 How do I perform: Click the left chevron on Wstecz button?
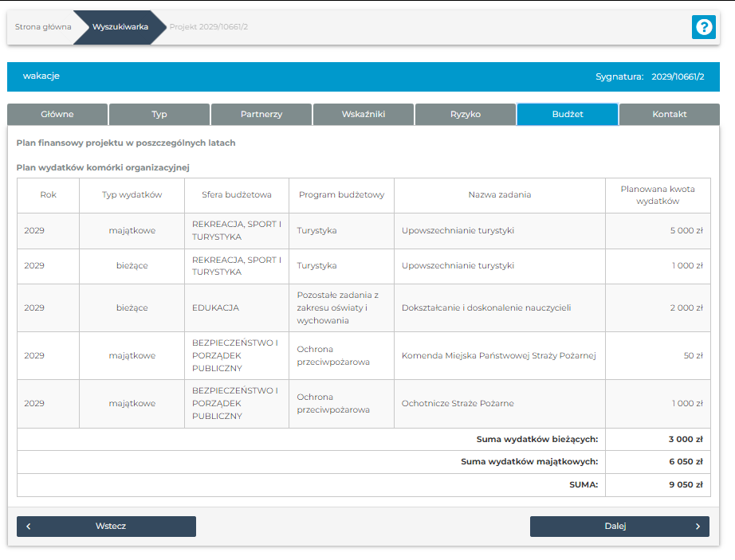(29, 527)
